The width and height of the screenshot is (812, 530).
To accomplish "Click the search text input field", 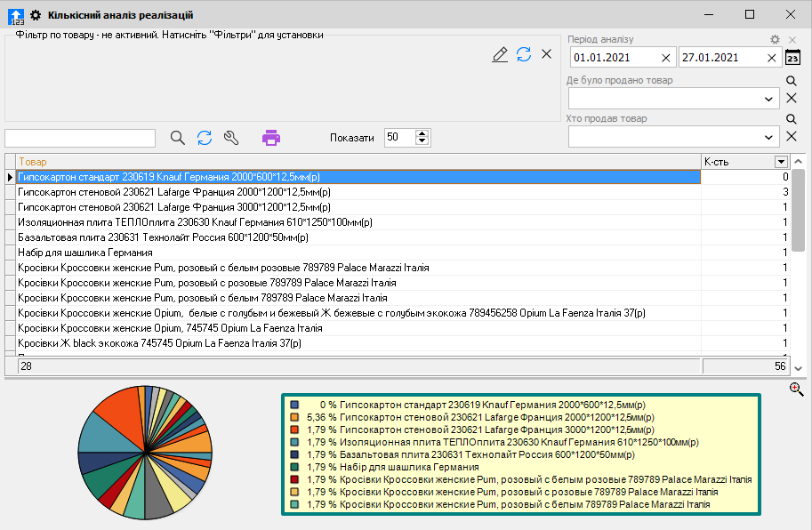I will [x=80, y=138].
